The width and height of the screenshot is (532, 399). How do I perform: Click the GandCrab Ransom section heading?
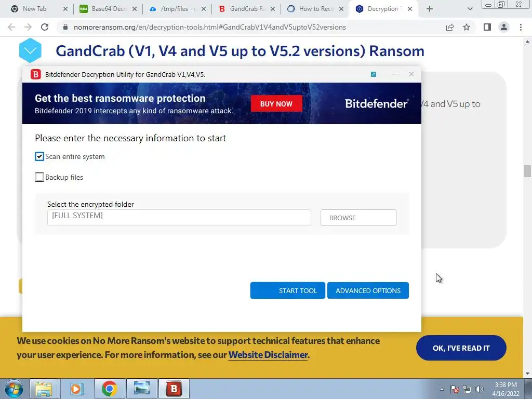(x=240, y=51)
